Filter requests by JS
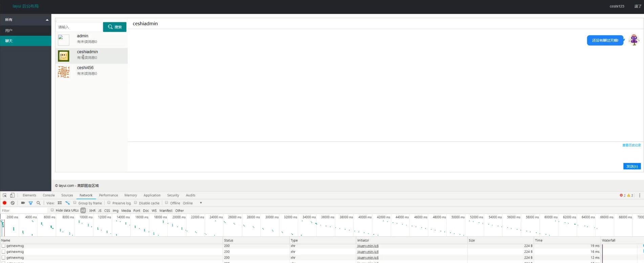 coord(100,211)
